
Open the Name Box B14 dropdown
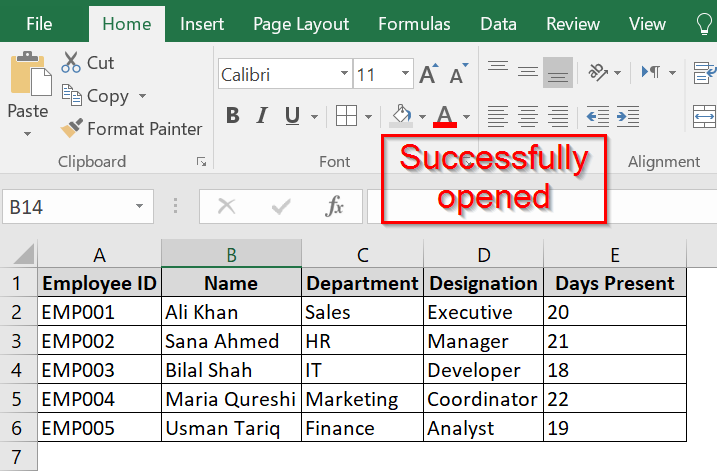[139, 206]
